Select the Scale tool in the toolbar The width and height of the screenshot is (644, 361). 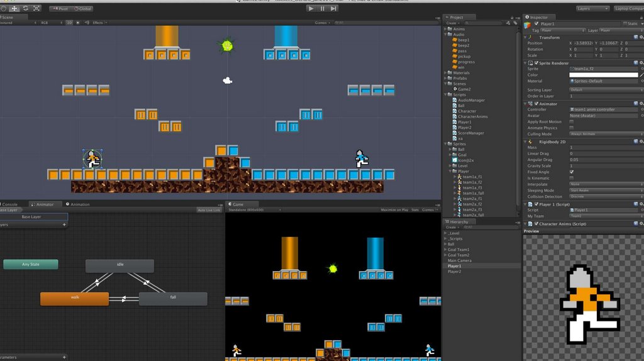(x=36, y=8)
